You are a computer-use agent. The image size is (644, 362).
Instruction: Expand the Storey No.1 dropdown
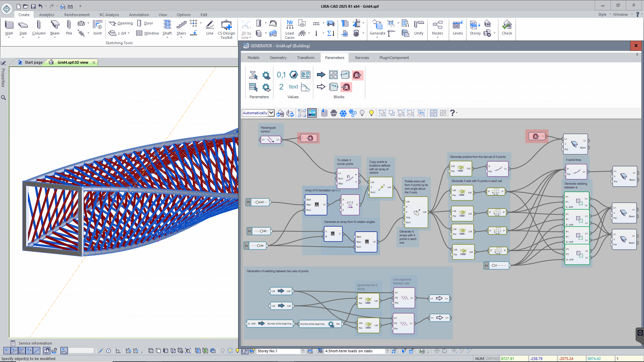(303, 351)
